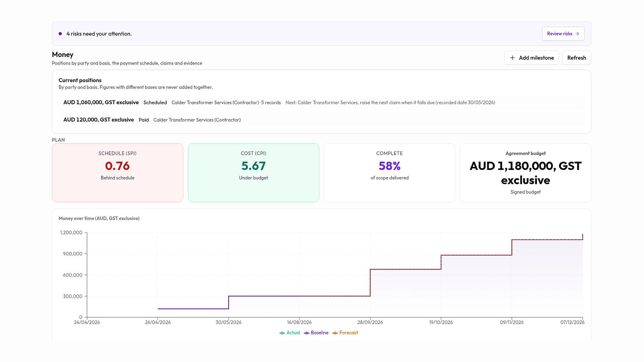Click the 28/09/2026 step on the chart
Viewport: 644px width, 362px height.
[x=370, y=282]
